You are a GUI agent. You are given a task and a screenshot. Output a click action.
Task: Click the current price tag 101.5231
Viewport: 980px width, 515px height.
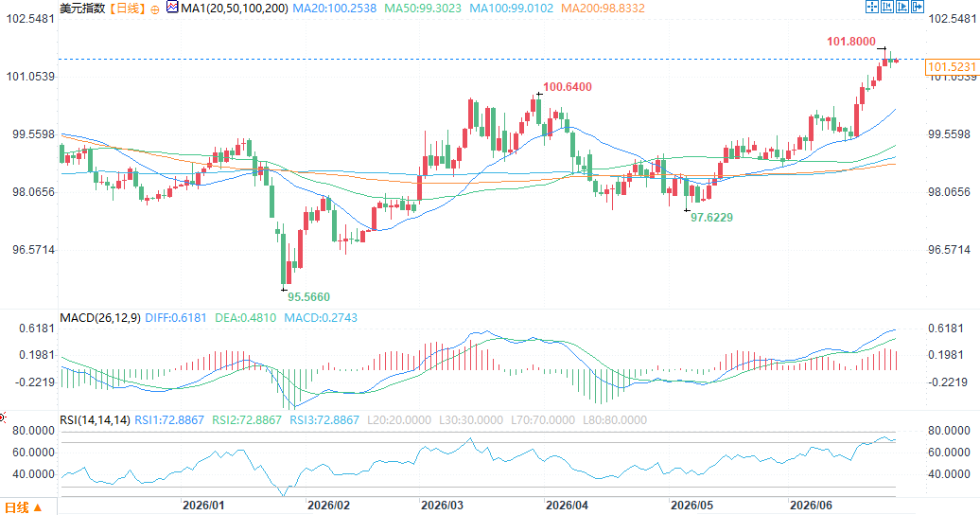click(x=952, y=67)
